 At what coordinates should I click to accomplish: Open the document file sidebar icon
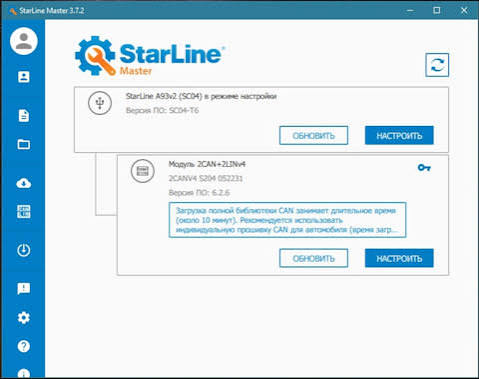[24, 116]
